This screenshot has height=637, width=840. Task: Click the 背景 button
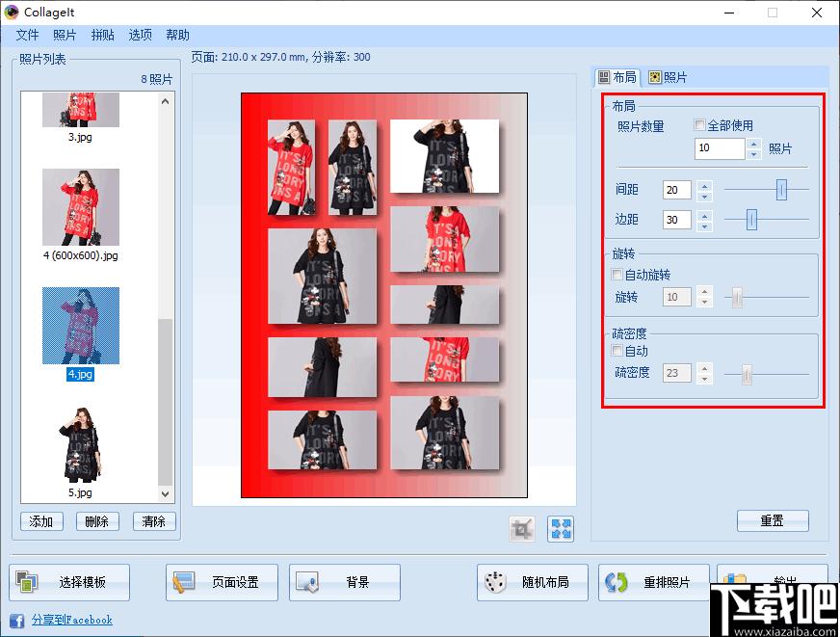[345, 582]
